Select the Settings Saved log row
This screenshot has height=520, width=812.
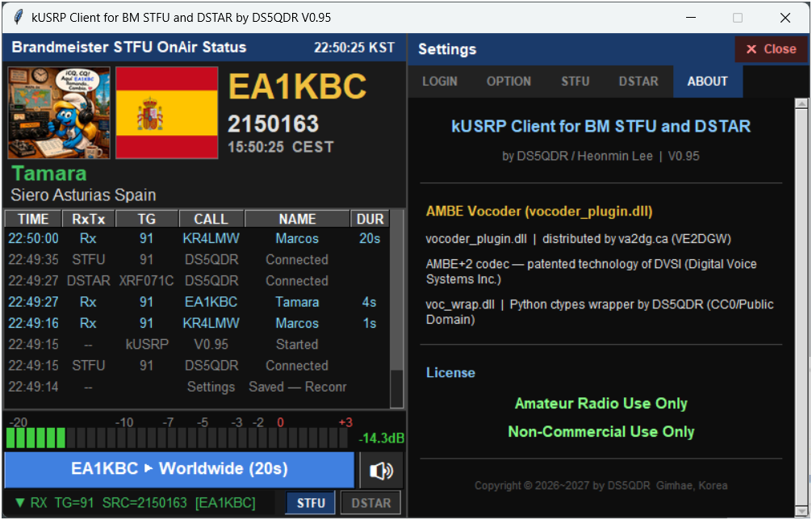pyautogui.click(x=197, y=387)
